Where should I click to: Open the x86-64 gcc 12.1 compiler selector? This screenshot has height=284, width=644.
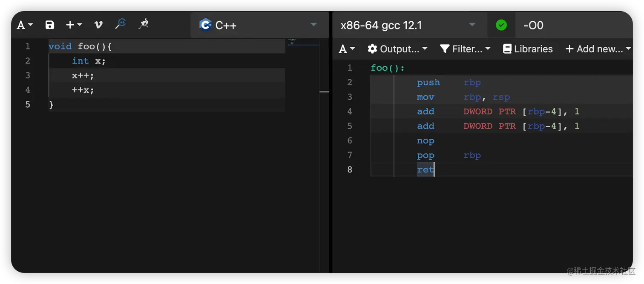point(408,25)
